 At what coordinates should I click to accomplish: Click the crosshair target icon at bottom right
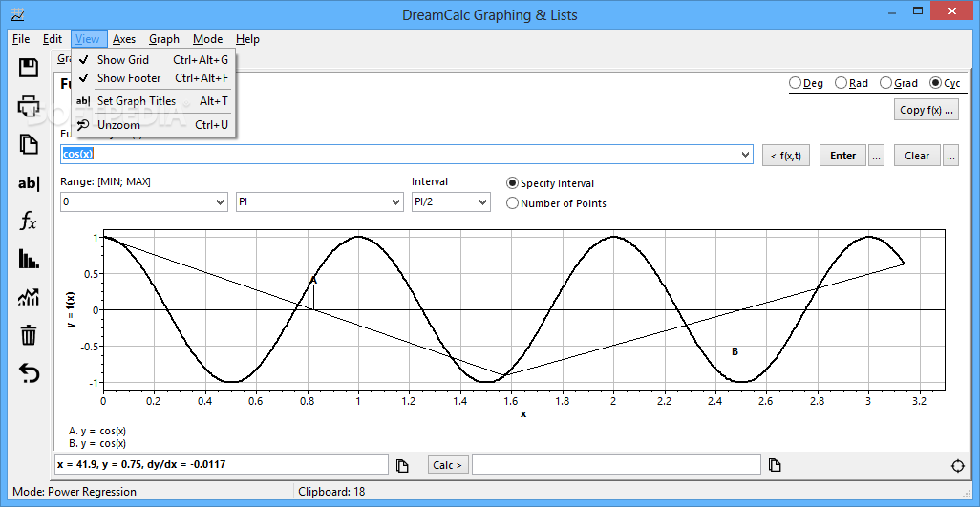click(x=957, y=466)
